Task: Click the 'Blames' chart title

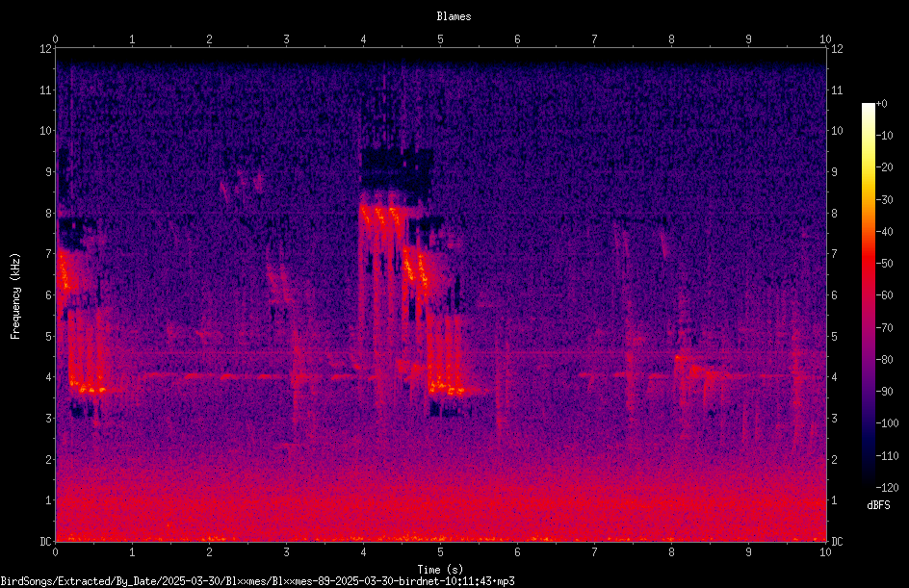Action: pyautogui.click(x=454, y=16)
